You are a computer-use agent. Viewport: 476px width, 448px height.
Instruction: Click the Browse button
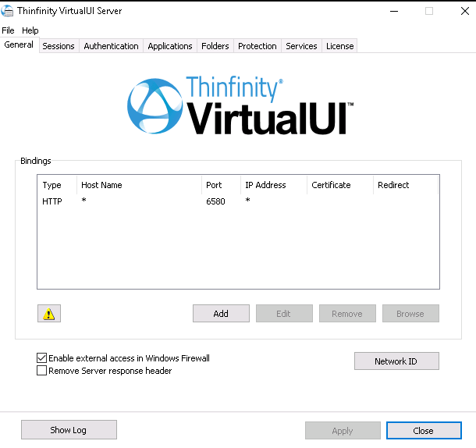click(x=410, y=313)
